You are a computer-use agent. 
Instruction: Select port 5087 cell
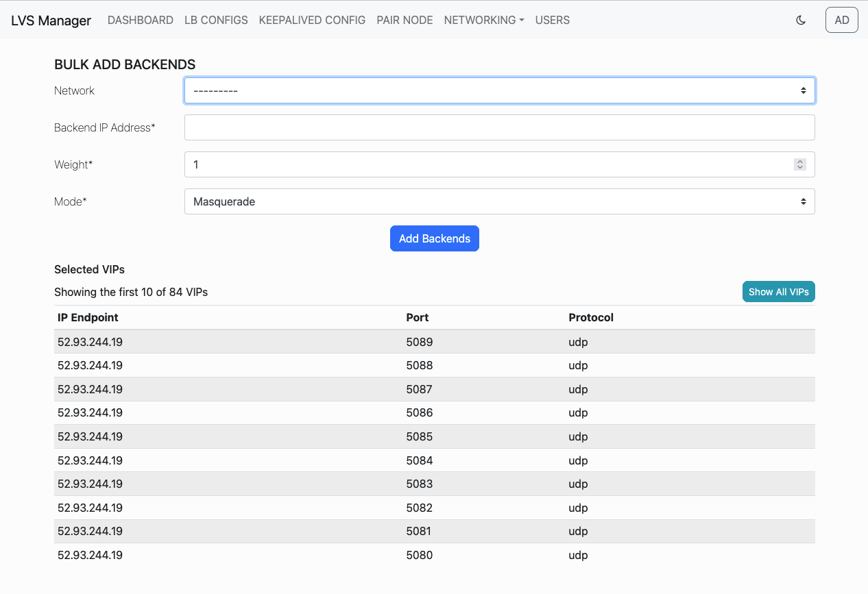tap(420, 389)
